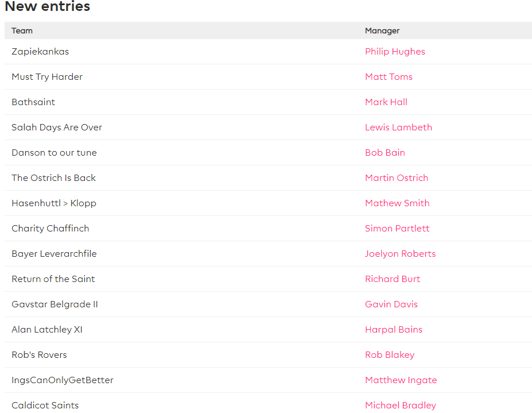
Task: Click manager Bob Bain
Action: pyautogui.click(x=385, y=153)
